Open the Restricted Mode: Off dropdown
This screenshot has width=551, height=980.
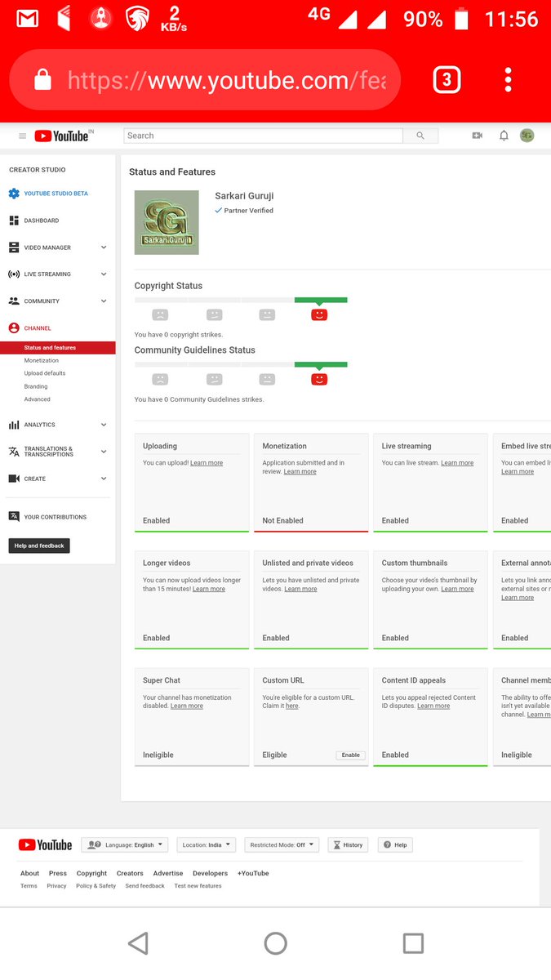coord(282,845)
